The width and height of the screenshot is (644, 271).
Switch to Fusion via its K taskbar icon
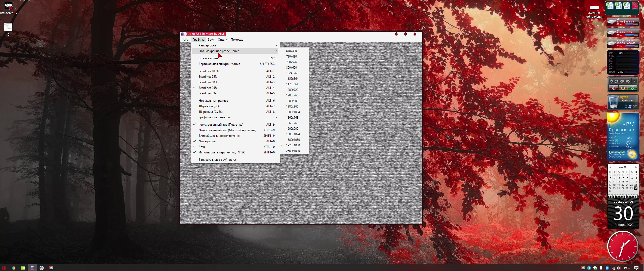click(x=32, y=268)
